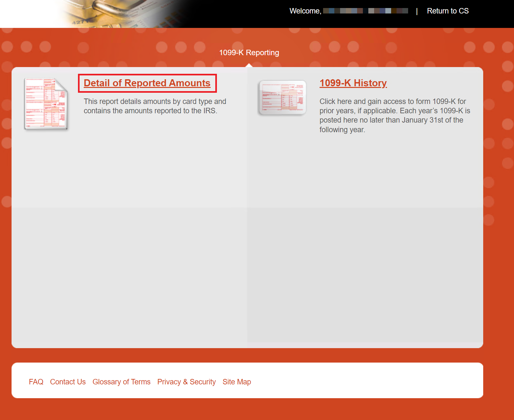The height and width of the screenshot is (420, 514).
Task: Open Glossary of Terms link
Action: [x=121, y=382]
